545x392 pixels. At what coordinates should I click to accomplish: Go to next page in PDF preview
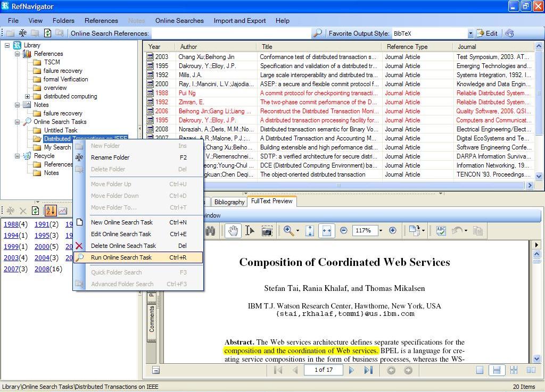(x=351, y=370)
